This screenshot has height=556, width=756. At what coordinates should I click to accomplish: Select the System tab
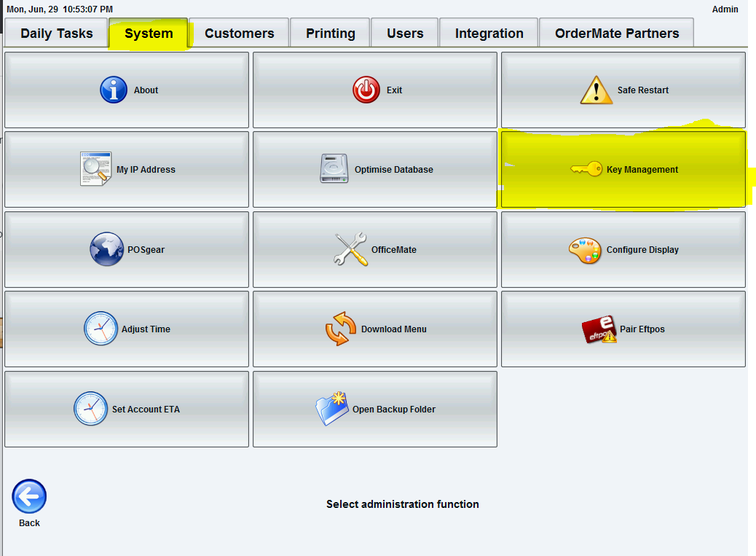click(149, 34)
